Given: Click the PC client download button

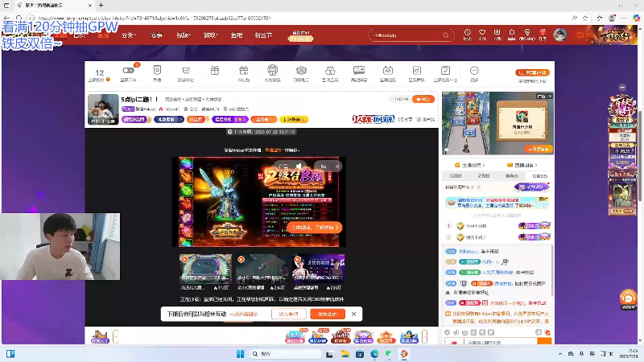Looking at the screenshot, I should tap(532, 72).
